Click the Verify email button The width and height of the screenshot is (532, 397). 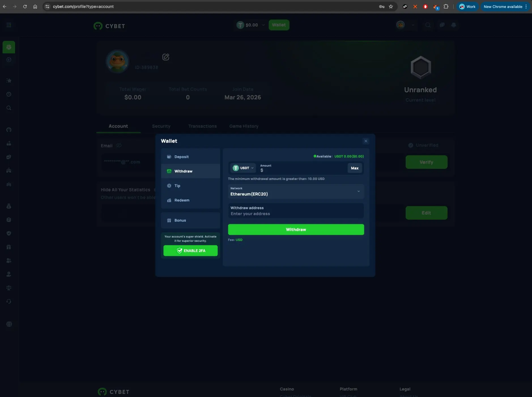click(x=426, y=162)
